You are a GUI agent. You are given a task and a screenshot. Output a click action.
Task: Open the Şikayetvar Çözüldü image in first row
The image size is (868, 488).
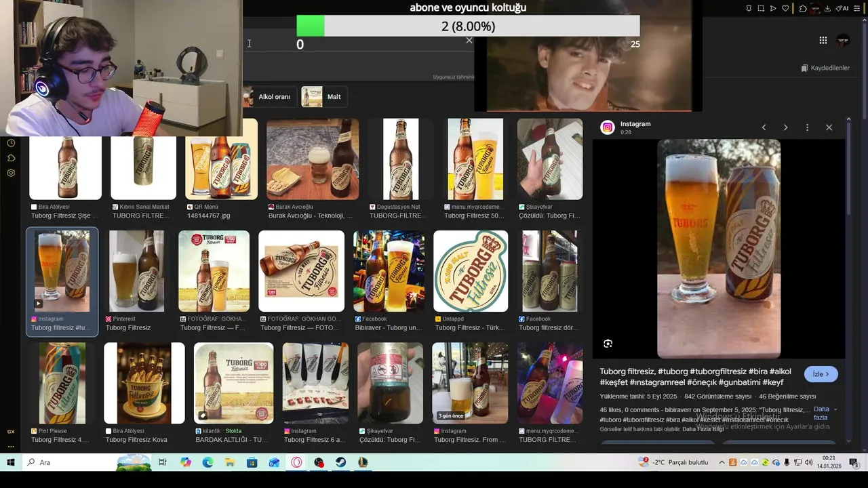click(x=550, y=159)
